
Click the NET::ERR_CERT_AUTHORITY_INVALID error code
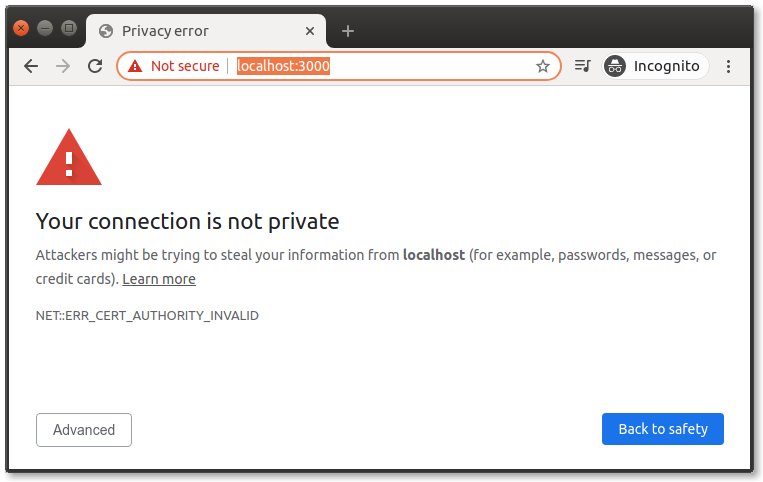[x=147, y=315]
